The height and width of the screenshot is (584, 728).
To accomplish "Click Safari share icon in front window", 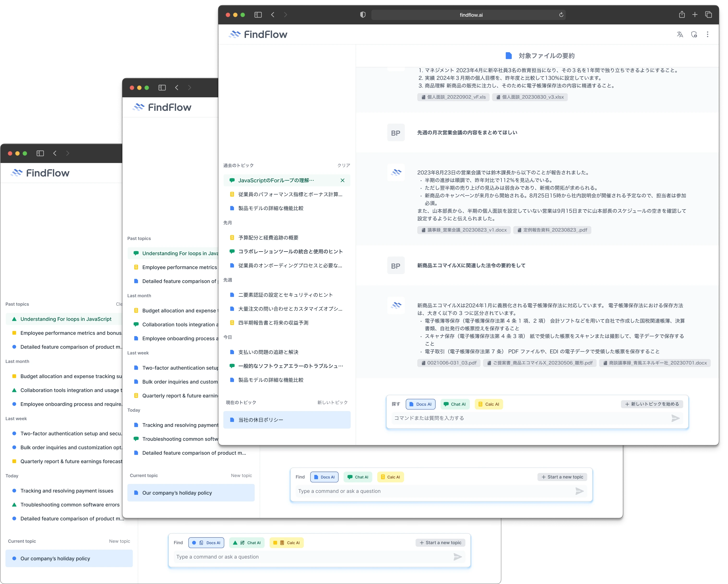I will tap(682, 15).
